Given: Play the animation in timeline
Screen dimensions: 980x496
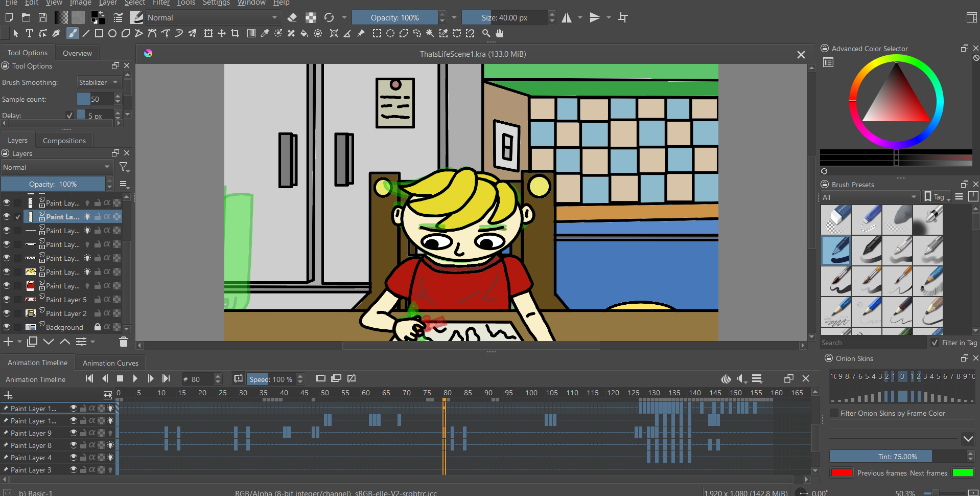Looking at the screenshot, I should click(135, 379).
